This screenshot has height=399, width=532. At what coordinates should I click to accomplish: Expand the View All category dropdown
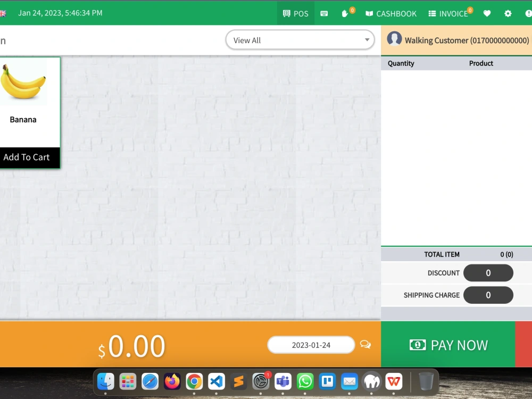coord(300,40)
